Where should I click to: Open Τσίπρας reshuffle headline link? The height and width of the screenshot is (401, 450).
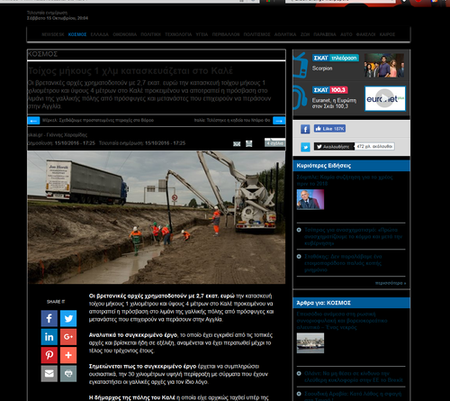click(x=353, y=237)
